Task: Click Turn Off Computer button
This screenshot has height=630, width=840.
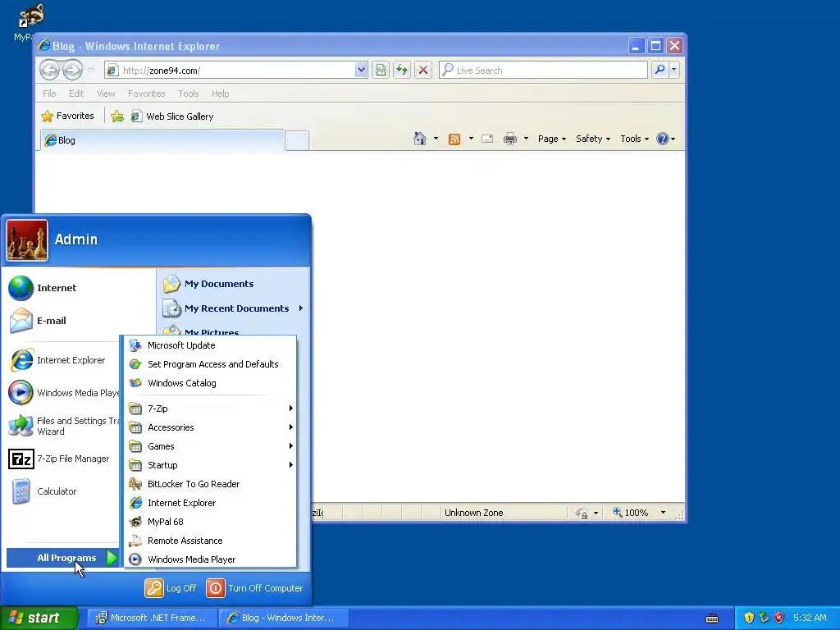Action: 254,588
